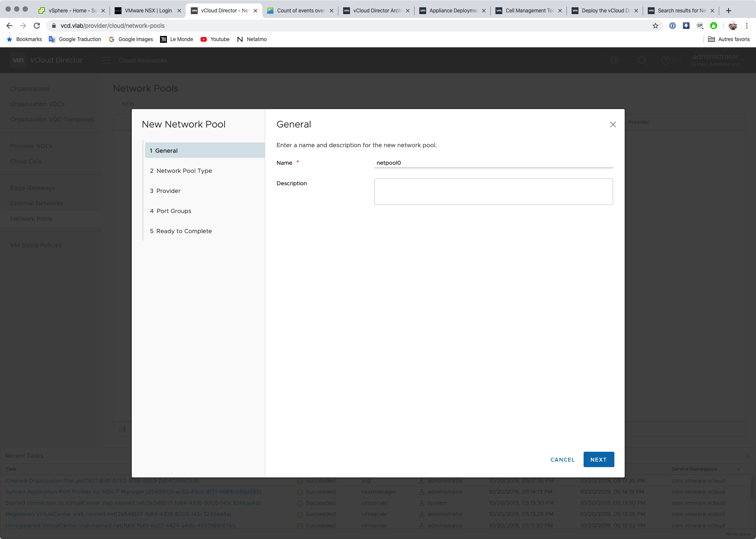The image size is (756, 539).
Task: Go to Port Groups wizard step
Action: click(174, 211)
